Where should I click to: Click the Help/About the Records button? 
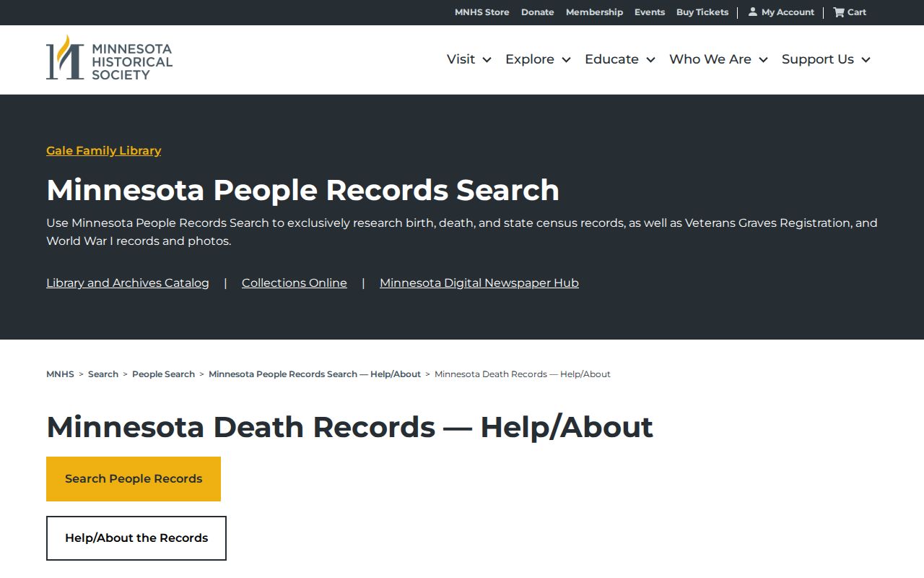[x=136, y=538]
